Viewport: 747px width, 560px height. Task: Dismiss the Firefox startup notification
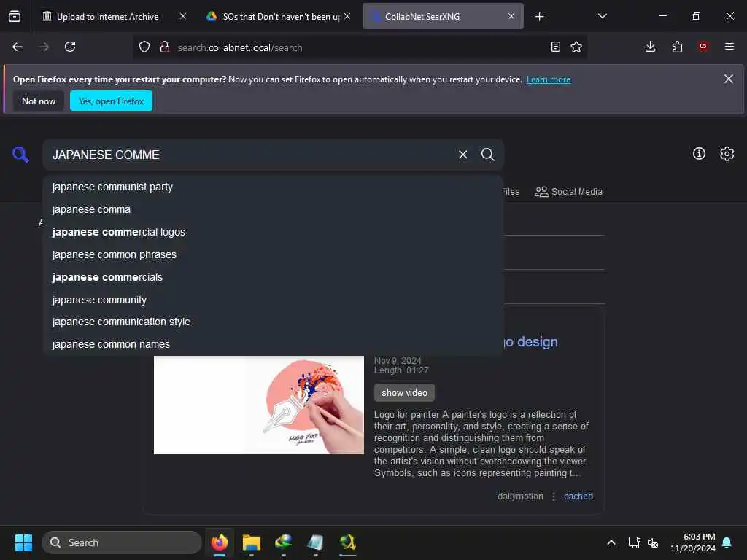point(729,79)
